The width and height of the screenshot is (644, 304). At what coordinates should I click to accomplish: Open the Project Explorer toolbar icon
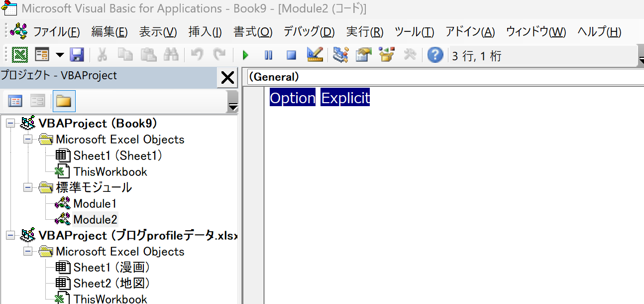pyautogui.click(x=340, y=55)
